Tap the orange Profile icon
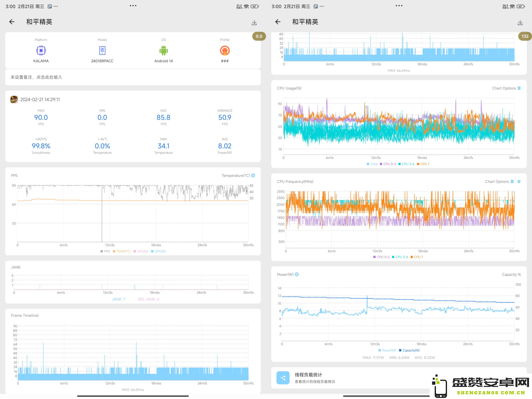 pyautogui.click(x=225, y=50)
